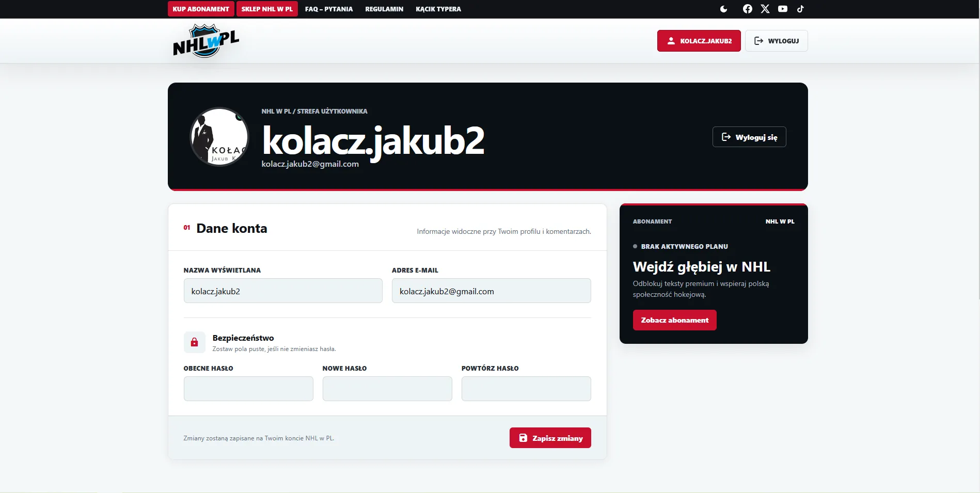Click the 'Bezpieczeństwo' section title
Viewport: 980px width, 493px height.
(x=243, y=338)
